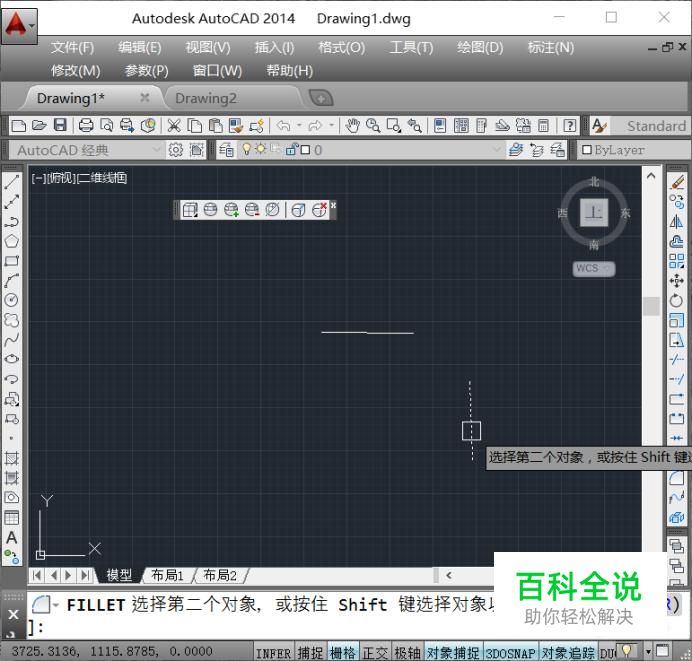The width and height of the screenshot is (692, 661).
Task: Click the Help question mark icon
Action: (x=570, y=126)
